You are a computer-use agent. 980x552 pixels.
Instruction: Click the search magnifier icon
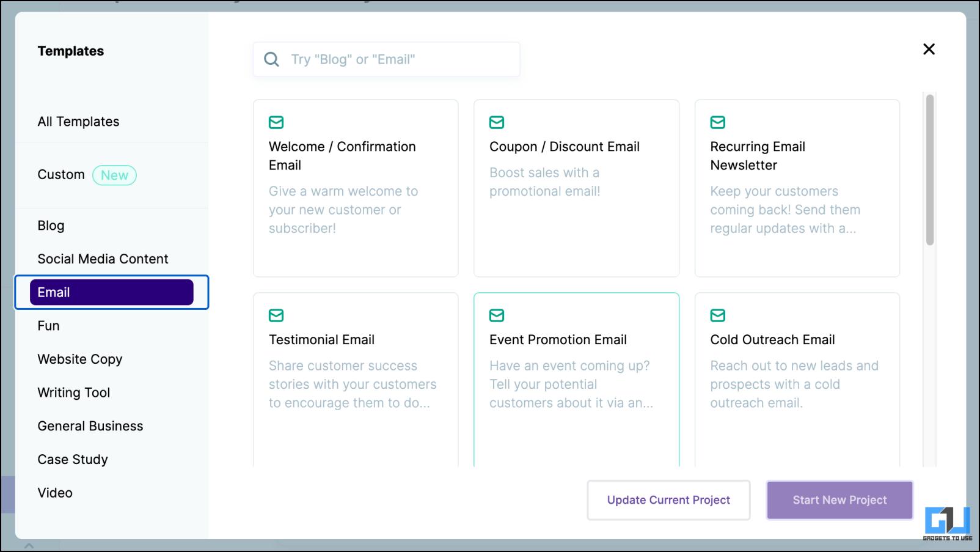pos(271,59)
